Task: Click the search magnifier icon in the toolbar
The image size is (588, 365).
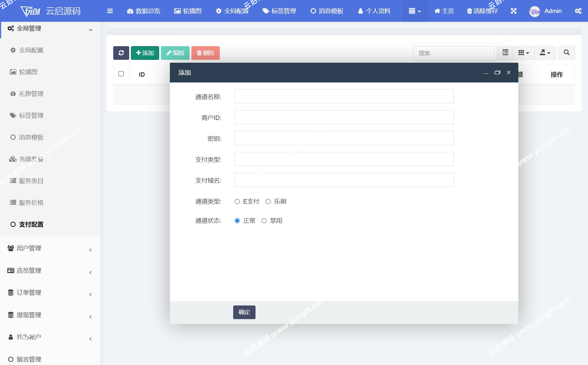Action: (567, 53)
